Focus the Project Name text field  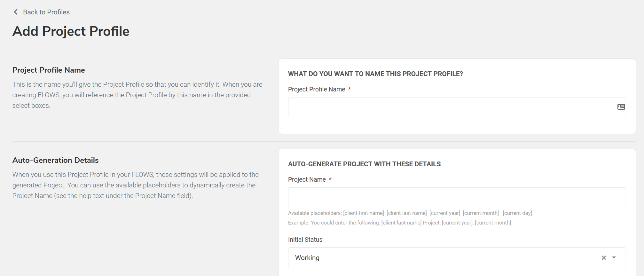pos(457,197)
